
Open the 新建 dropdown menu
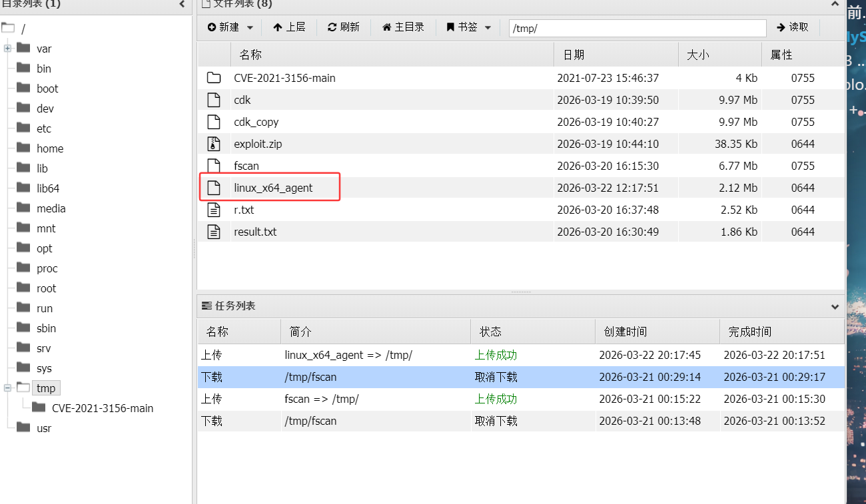(x=230, y=27)
